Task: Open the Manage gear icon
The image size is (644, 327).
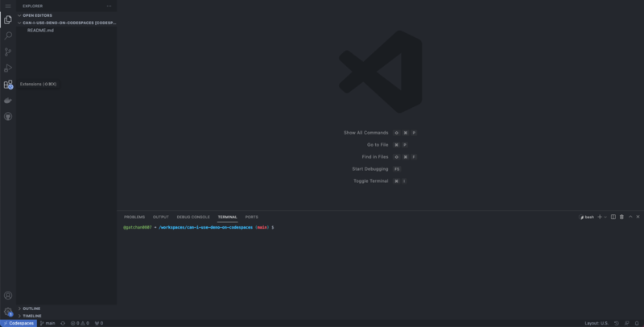Action: pyautogui.click(x=8, y=312)
